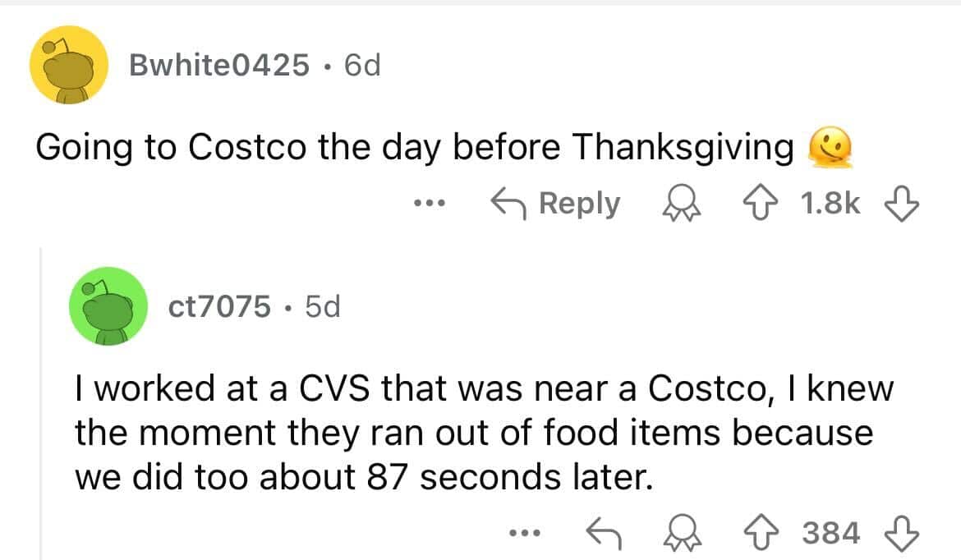This screenshot has height=560, width=961.
Task: Downvote ct7075's CVS comment
Action: tap(904, 534)
